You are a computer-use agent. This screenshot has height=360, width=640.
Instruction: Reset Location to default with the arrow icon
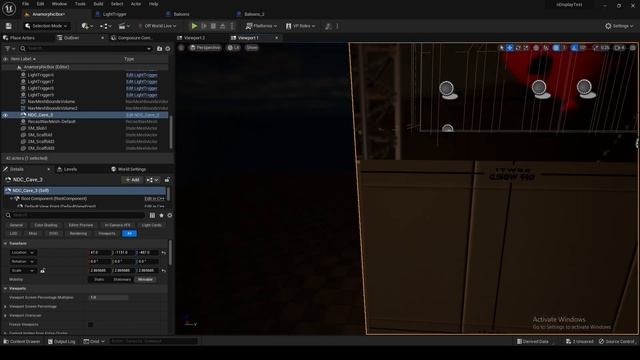[x=164, y=253]
